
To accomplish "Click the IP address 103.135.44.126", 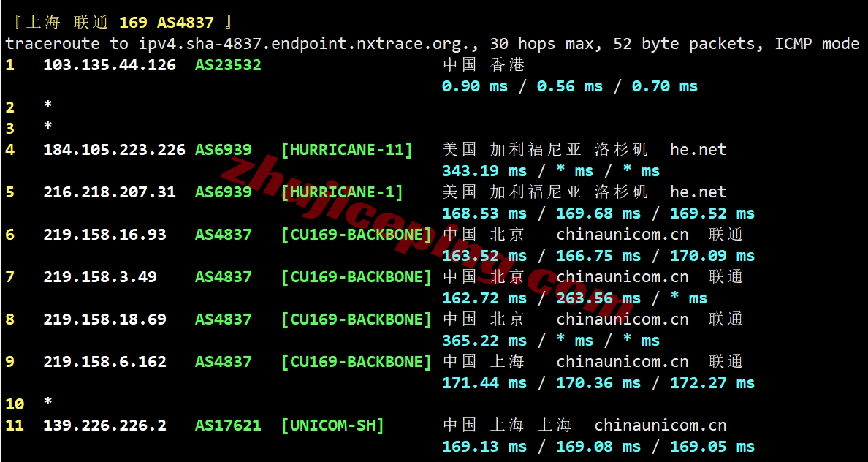I will click(x=110, y=65).
